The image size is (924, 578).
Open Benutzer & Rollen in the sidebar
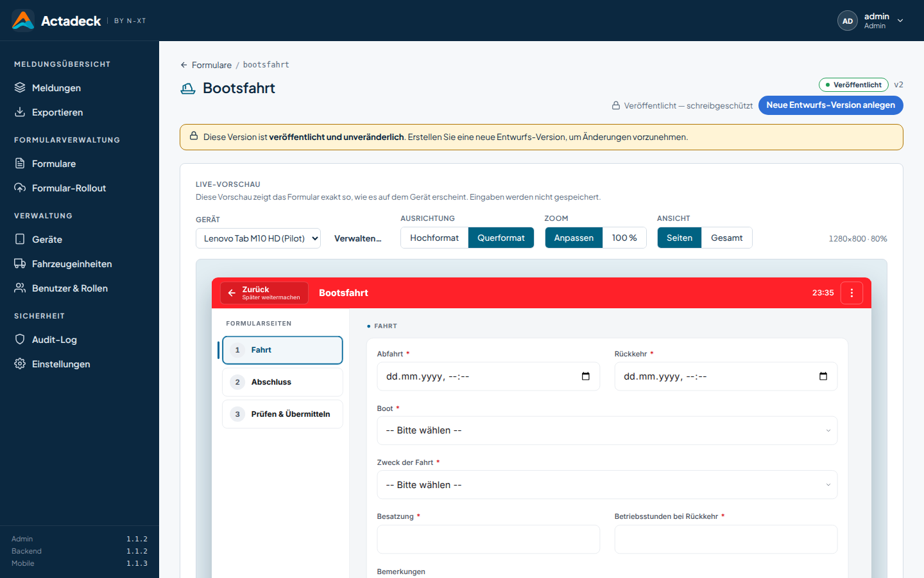point(80,288)
